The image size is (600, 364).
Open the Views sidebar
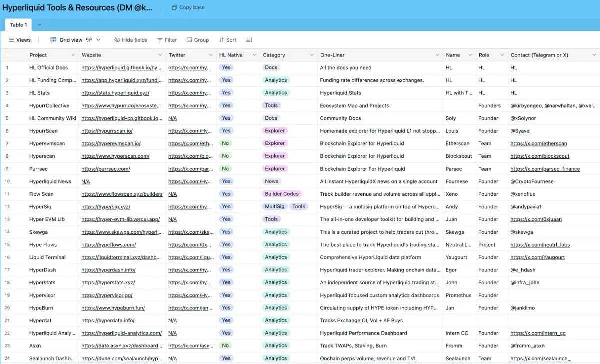tap(20, 40)
